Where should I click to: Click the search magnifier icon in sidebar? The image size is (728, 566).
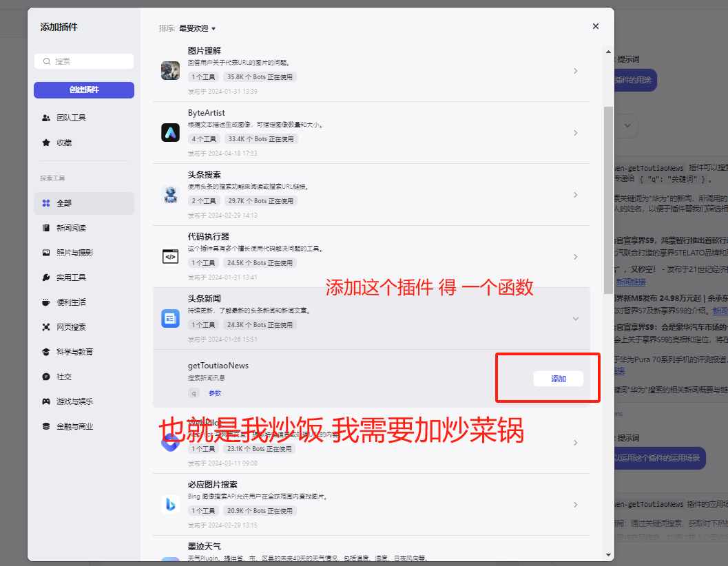click(x=46, y=61)
